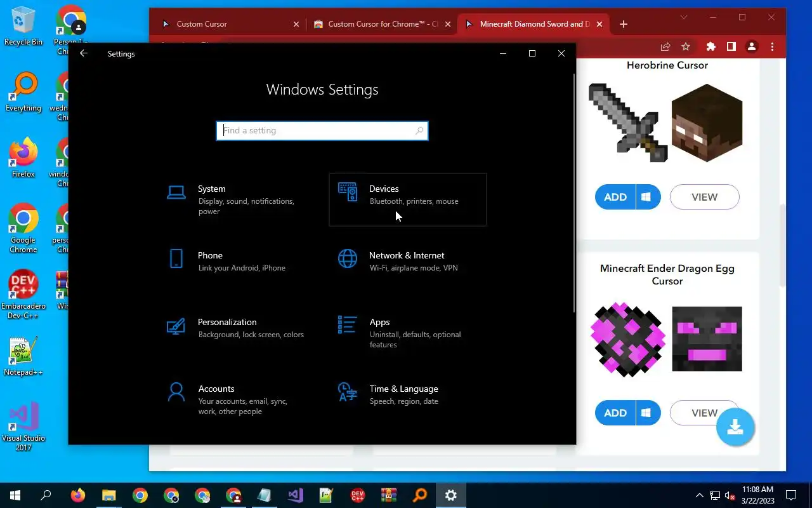The image size is (812, 508).
Task: Open a new Chrome tab
Action: click(x=624, y=24)
